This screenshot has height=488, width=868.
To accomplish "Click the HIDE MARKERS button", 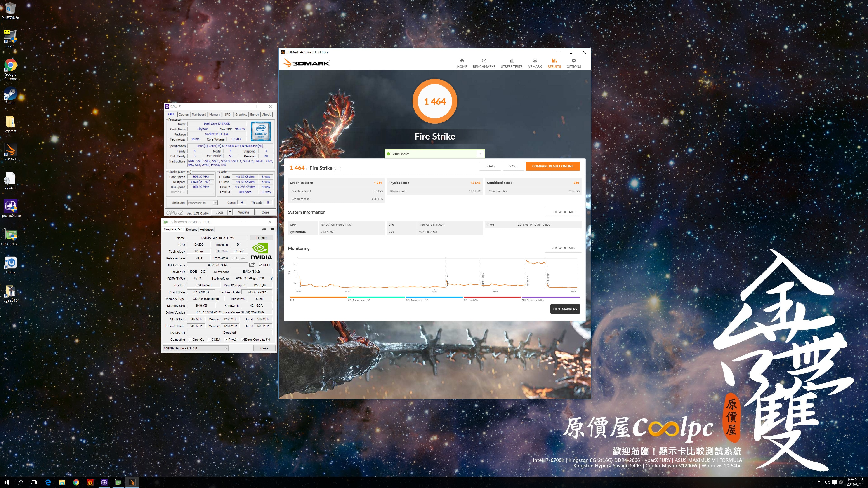I will click(x=565, y=309).
